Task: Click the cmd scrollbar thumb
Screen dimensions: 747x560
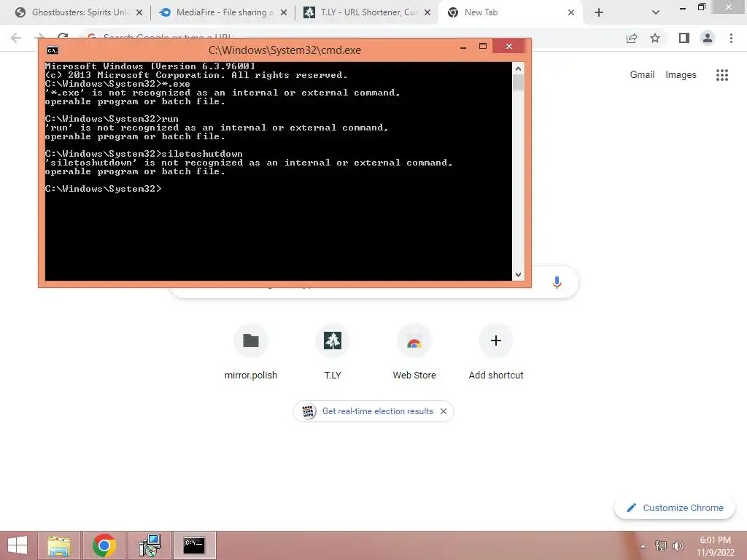Action: click(x=519, y=83)
